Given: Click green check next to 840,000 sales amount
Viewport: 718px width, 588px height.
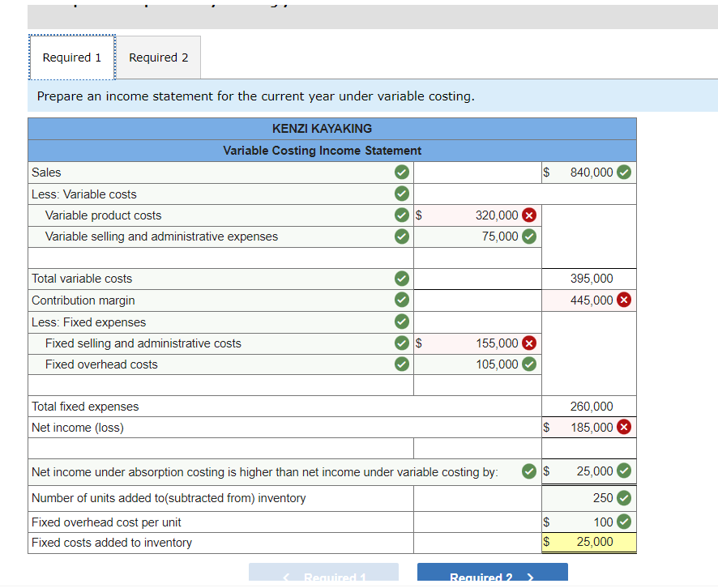Looking at the screenshot, I should click(624, 172).
